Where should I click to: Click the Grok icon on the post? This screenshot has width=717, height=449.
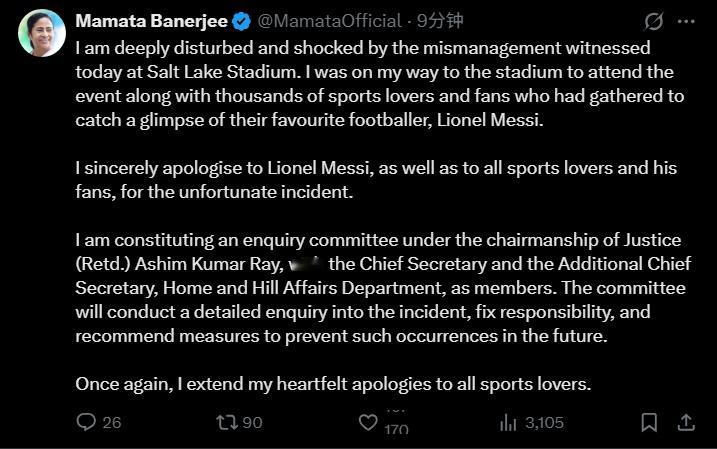click(654, 21)
